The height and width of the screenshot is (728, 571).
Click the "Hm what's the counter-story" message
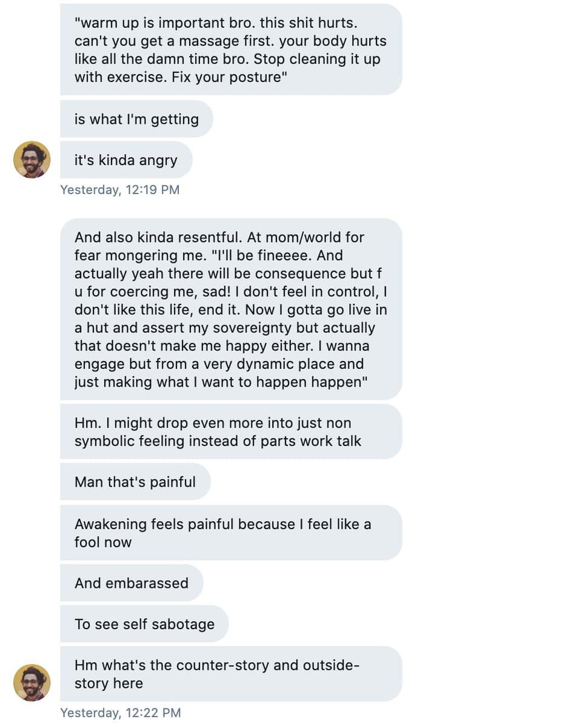click(x=230, y=674)
